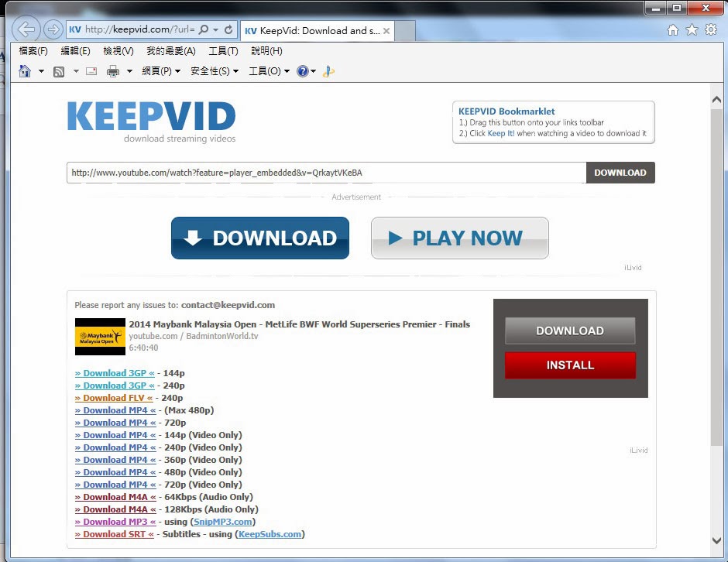
Task: Click the blue Help question mark icon
Action: [x=303, y=71]
